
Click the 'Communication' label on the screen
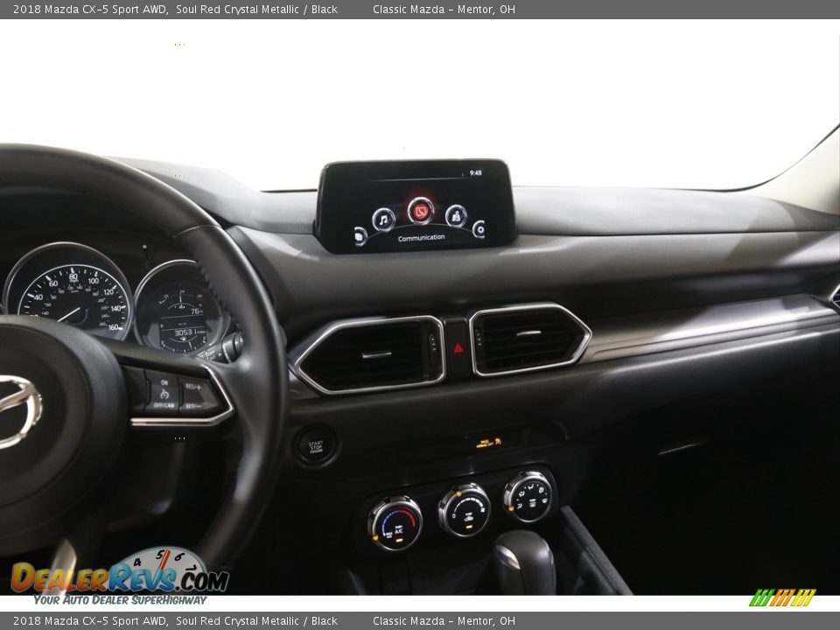click(x=421, y=238)
